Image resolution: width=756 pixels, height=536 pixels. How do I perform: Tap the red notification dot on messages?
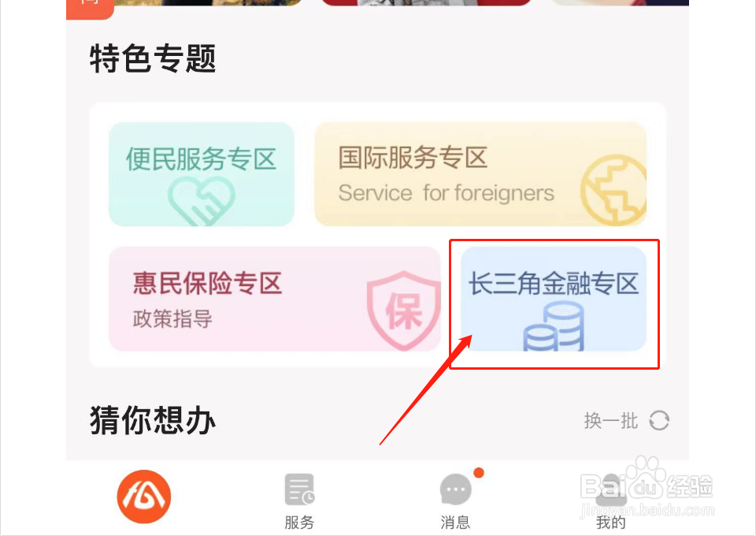pos(478,473)
